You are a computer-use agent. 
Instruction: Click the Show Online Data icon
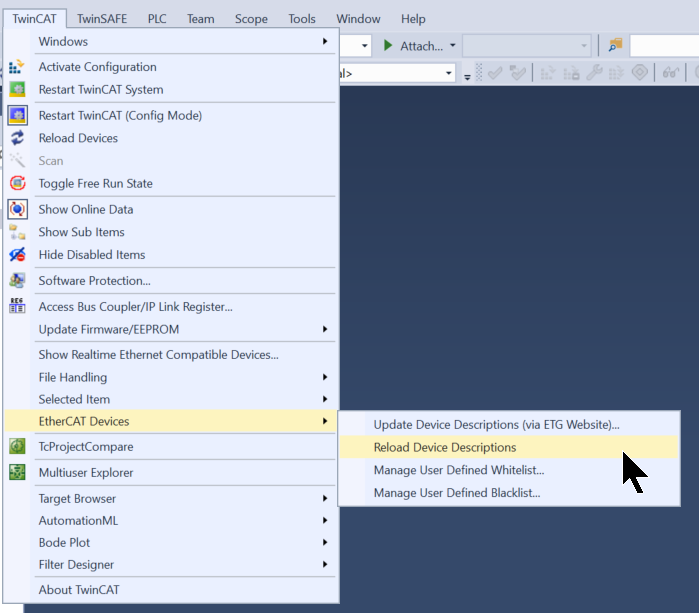point(17,209)
